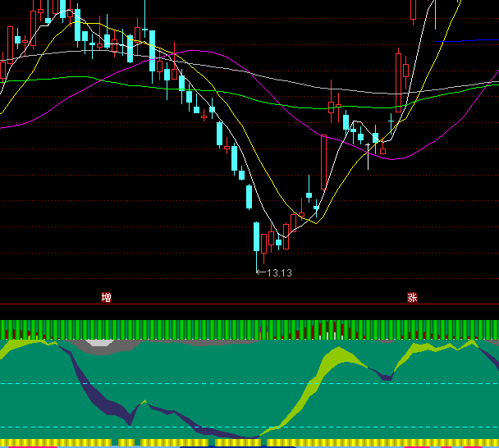
Task: Click the red 涨 signal marker
Action: 412,297
